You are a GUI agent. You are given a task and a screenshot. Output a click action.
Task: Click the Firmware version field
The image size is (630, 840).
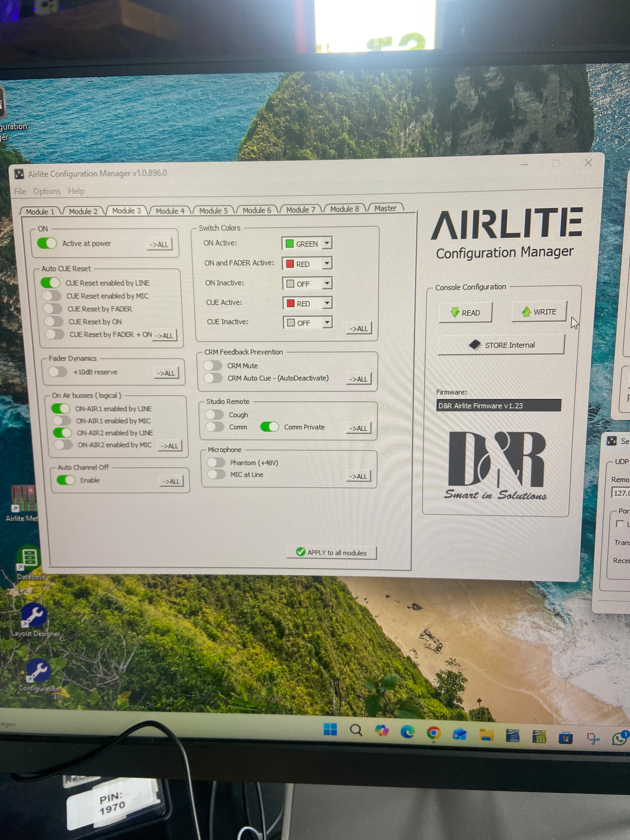pos(499,405)
